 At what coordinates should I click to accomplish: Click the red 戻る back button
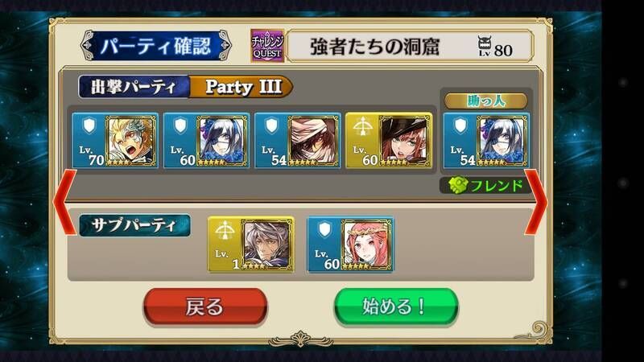205,306
